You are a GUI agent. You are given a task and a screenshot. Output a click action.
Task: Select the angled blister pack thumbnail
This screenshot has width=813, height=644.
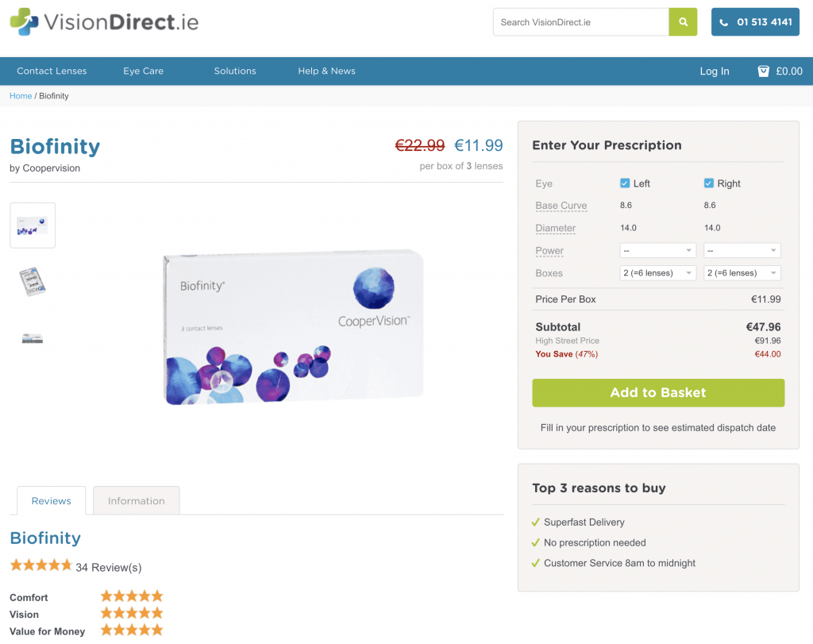[33, 282]
